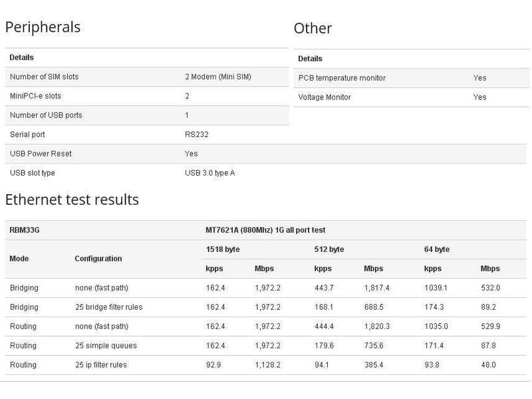The image size is (532, 399).
Task: Select the RS232 serial port value
Action: pos(196,134)
